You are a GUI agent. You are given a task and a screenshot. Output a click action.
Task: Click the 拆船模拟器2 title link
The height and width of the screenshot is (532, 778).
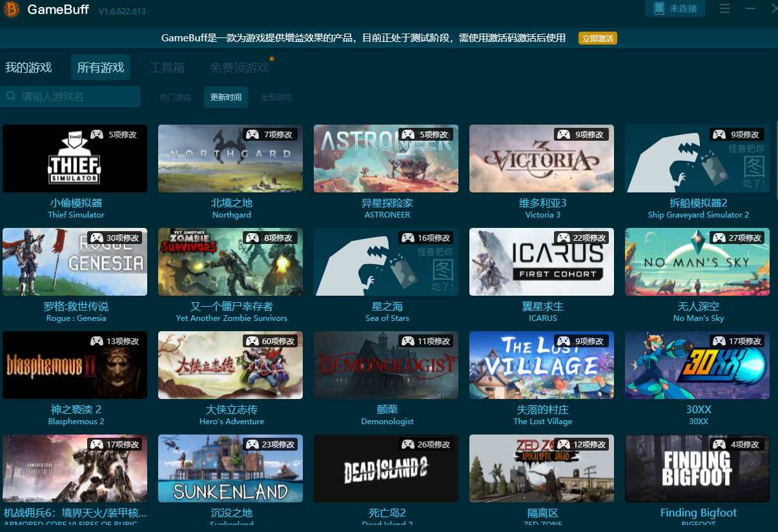click(x=699, y=203)
